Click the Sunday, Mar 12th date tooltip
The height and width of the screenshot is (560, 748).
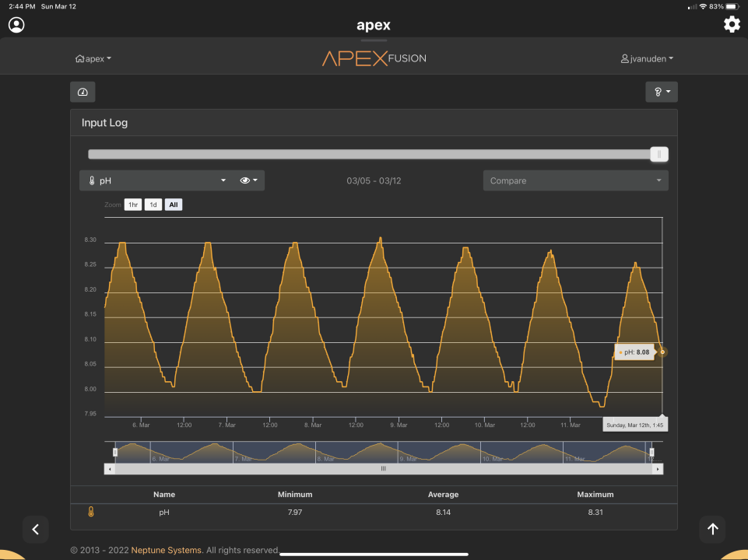point(635,425)
